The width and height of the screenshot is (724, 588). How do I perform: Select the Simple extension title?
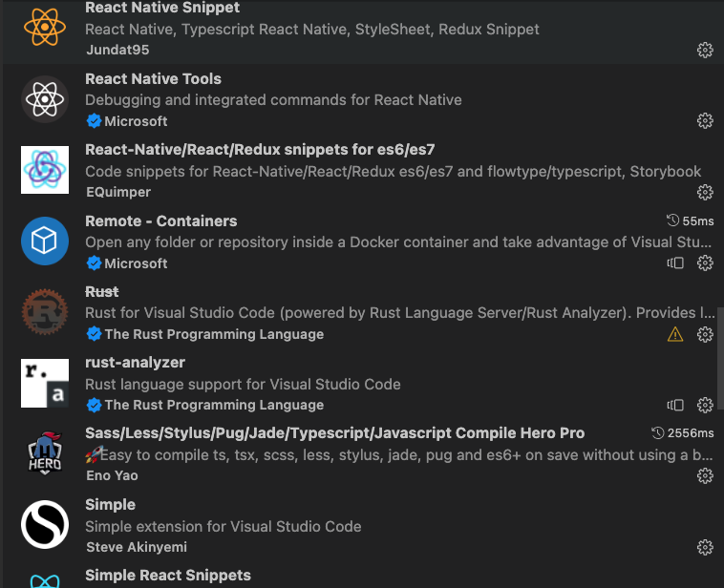[111, 504]
